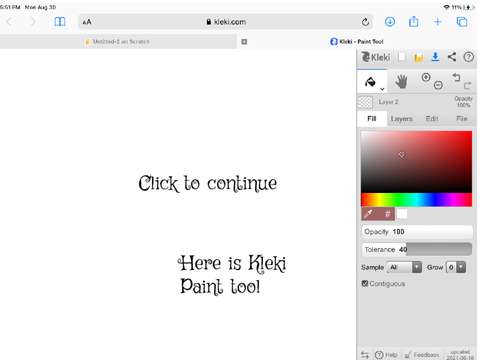This screenshot has height=360, width=480.
Task: Adjust the Tolerance 40 slider
Action: [x=417, y=249]
